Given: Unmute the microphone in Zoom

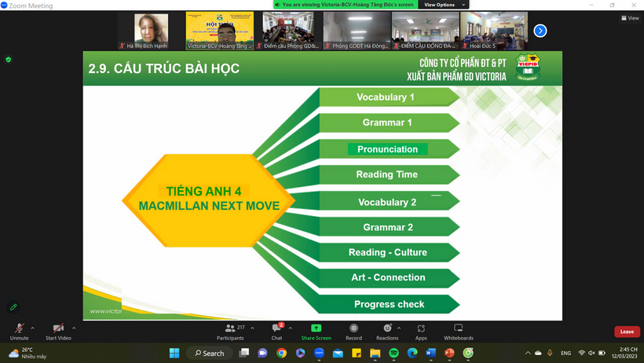Looking at the screenshot, I should [19, 332].
